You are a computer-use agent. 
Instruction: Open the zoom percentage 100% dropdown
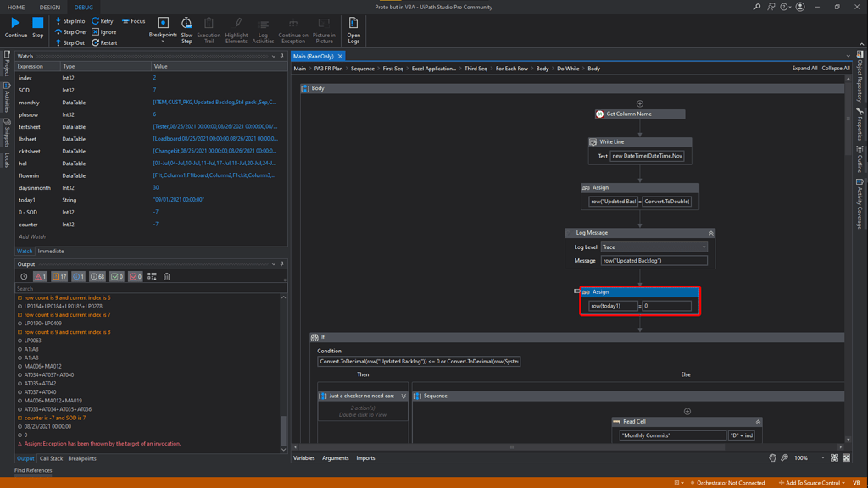coord(822,458)
